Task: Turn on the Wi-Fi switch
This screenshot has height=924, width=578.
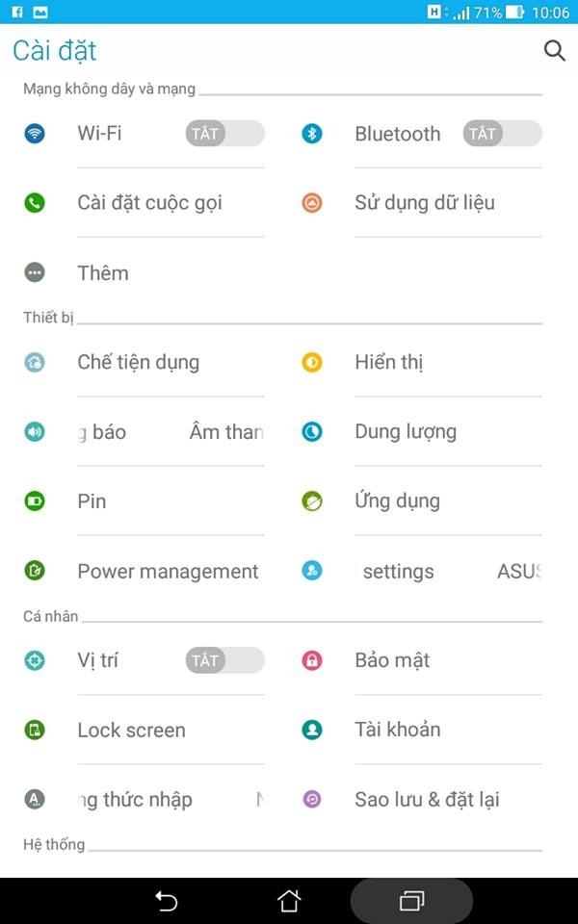Action: 224,133
